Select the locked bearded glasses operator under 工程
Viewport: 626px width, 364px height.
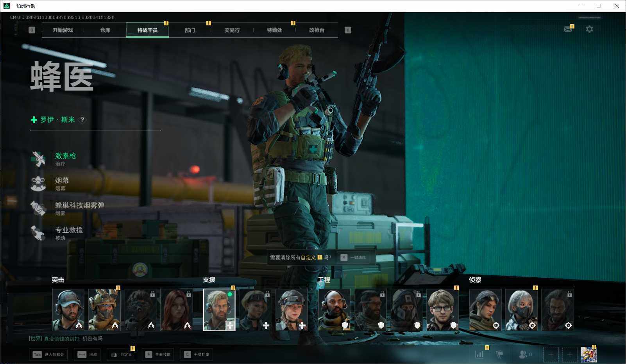point(370,310)
